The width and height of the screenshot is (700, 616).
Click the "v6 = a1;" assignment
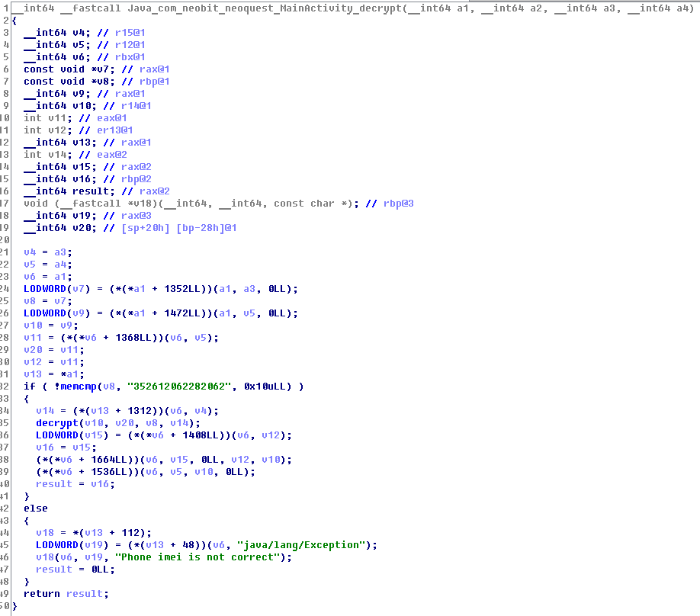(x=48, y=276)
